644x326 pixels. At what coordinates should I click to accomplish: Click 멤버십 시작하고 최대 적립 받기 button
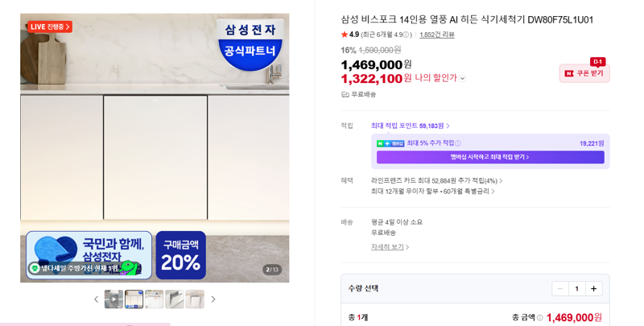click(x=490, y=157)
